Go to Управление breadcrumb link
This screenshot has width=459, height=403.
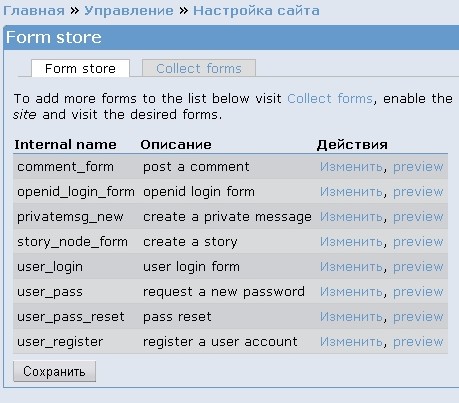129,11
